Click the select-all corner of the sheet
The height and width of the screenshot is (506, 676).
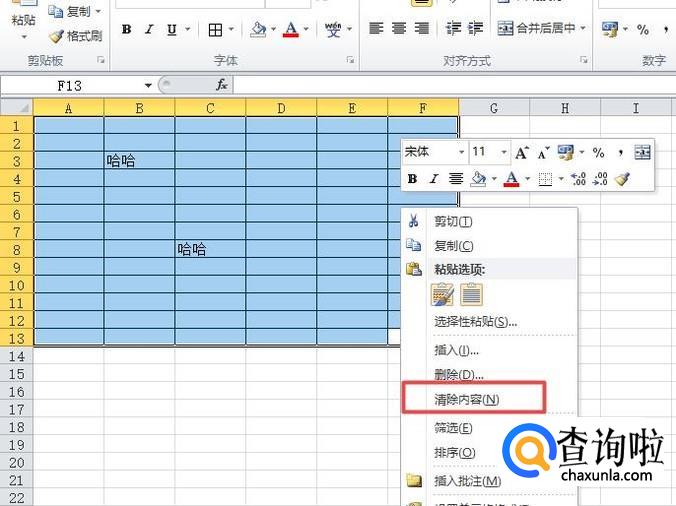pyautogui.click(x=17, y=107)
